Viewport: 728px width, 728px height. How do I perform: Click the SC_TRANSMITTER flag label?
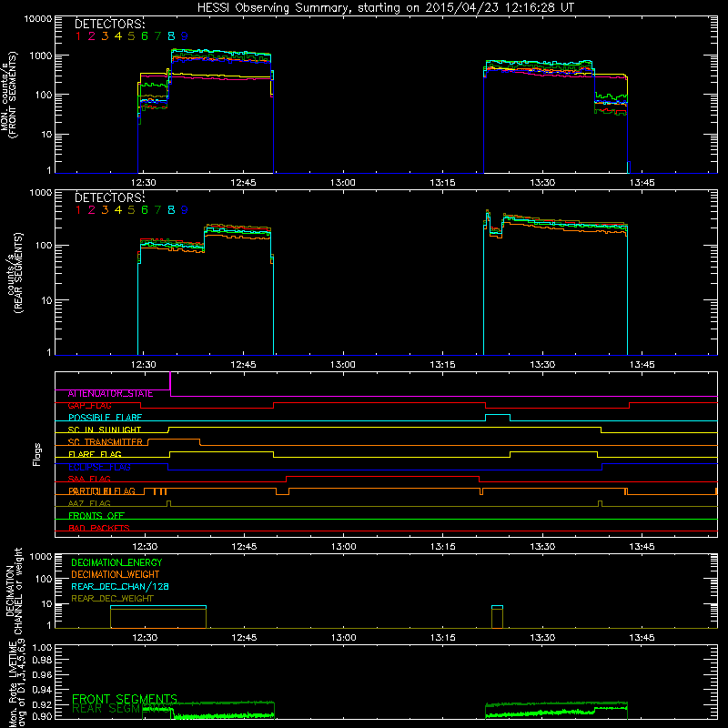coord(106,442)
